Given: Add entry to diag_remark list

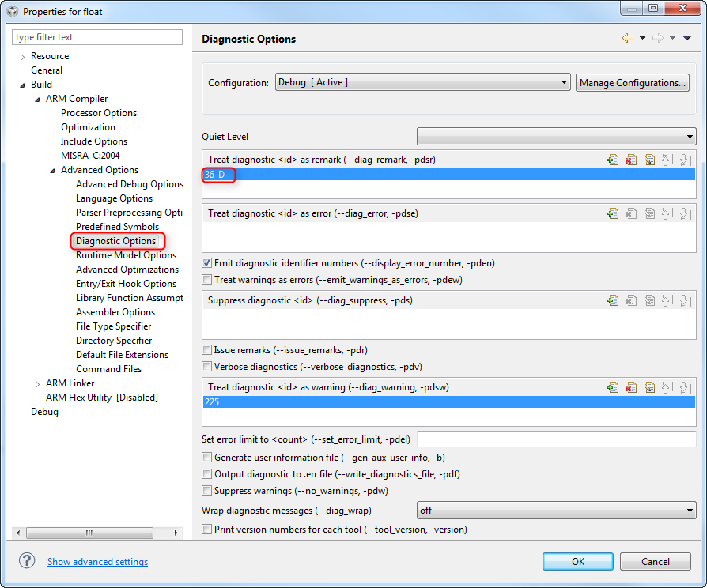Looking at the screenshot, I should pyautogui.click(x=612, y=160).
